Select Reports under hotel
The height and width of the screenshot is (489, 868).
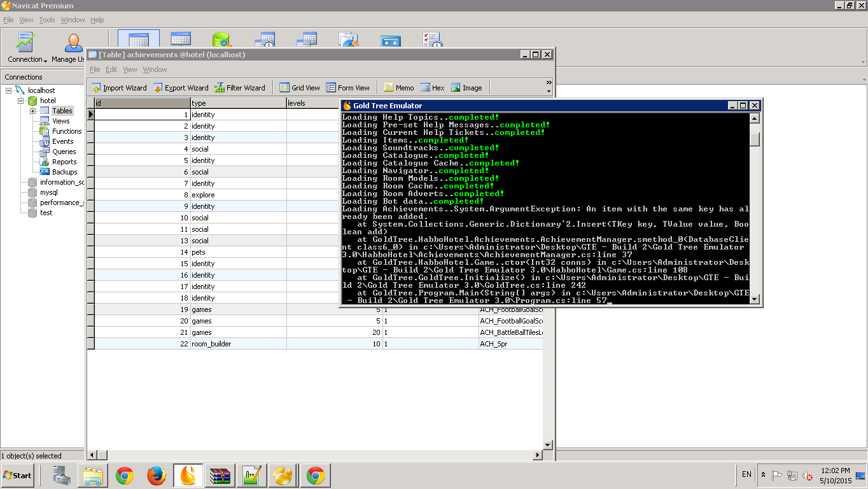(64, 162)
